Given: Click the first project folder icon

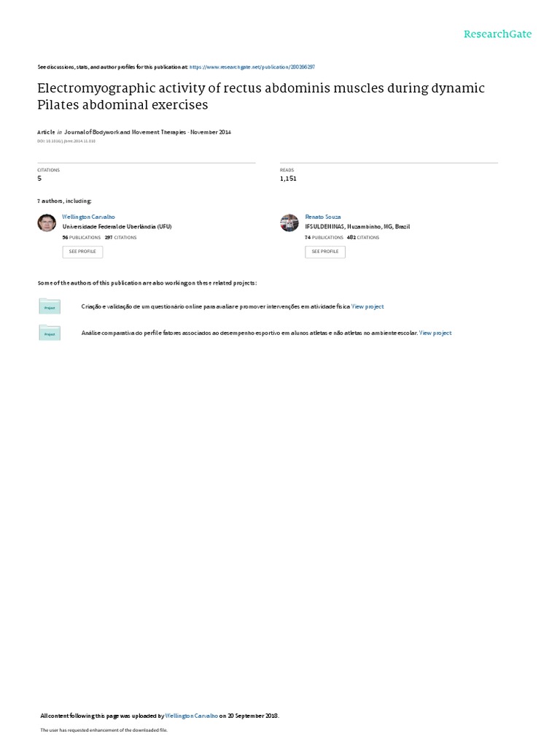Looking at the screenshot, I should [x=50, y=307].
